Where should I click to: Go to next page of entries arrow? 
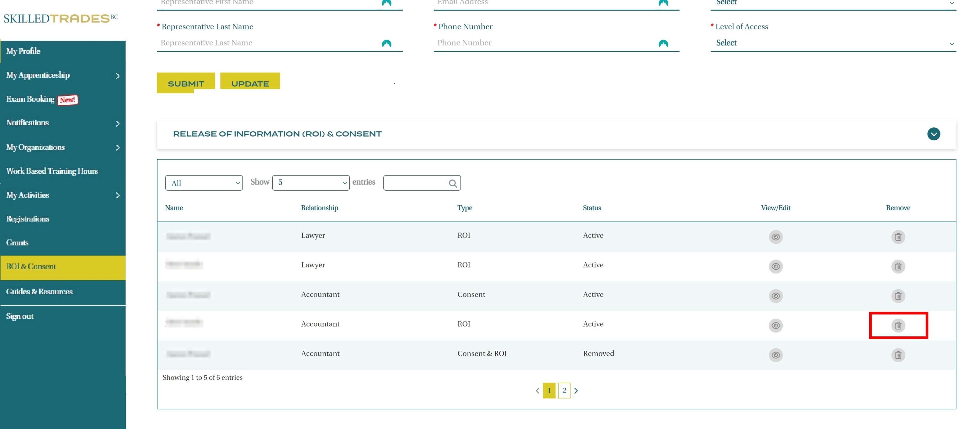(x=576, y=391)
